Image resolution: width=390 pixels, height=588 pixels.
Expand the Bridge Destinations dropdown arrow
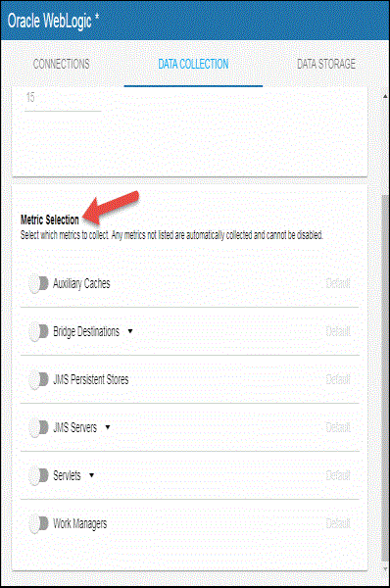(130, 331)
